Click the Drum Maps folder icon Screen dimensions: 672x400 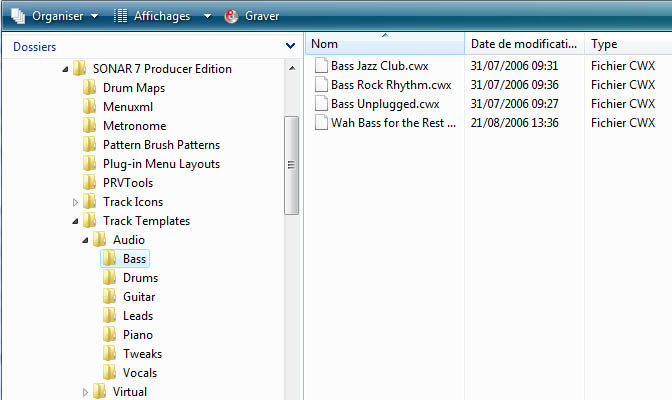click(90, 87)
